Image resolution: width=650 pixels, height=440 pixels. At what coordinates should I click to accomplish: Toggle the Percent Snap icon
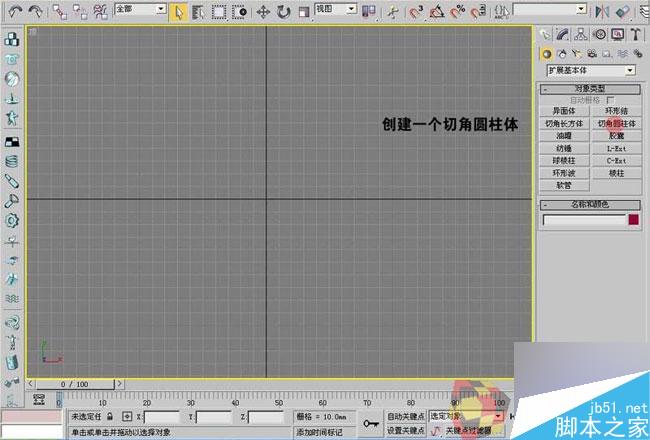pos(458,12)
